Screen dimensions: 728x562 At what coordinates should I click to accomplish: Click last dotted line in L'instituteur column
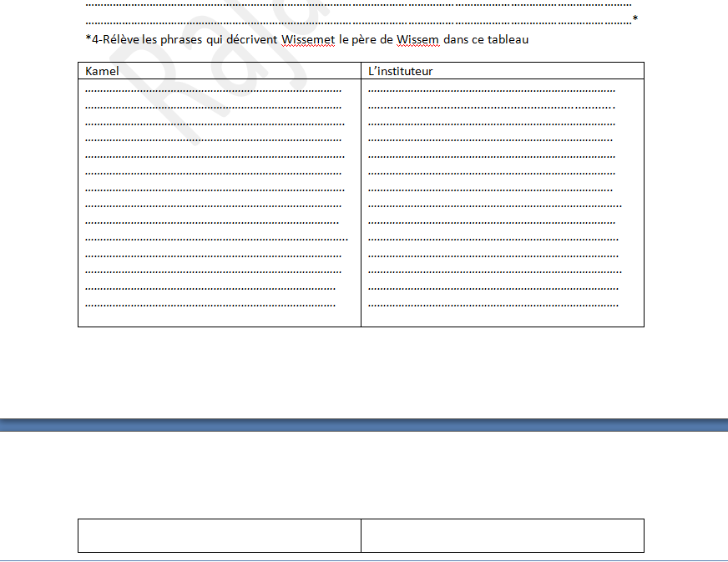493,306
